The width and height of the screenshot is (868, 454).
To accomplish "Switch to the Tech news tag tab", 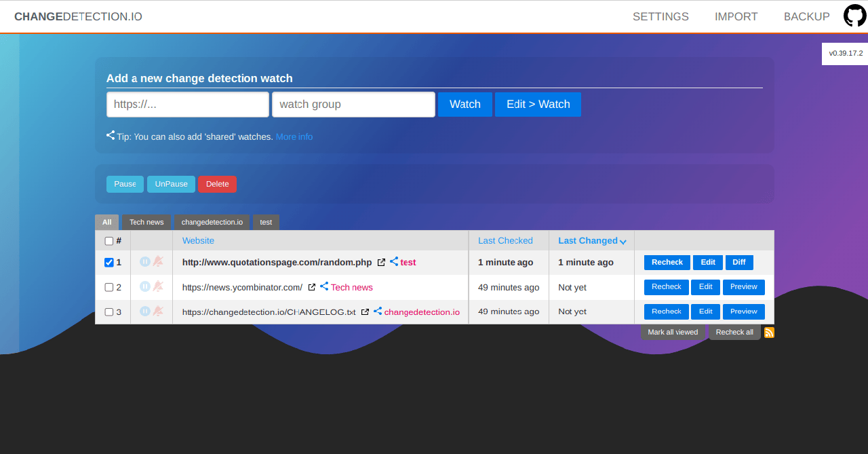I will [x=146, y=222].
